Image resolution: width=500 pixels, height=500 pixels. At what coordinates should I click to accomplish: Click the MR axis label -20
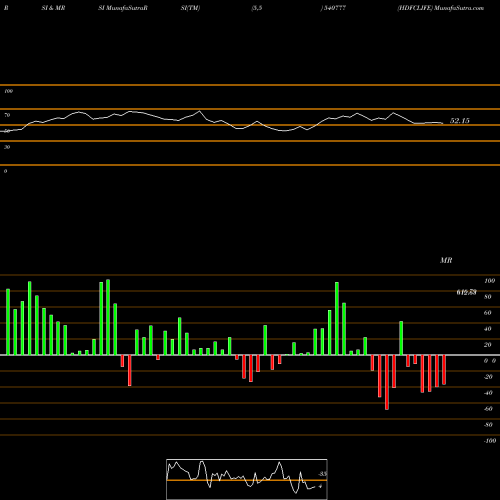pyautogui.click(x=488, y=377)
